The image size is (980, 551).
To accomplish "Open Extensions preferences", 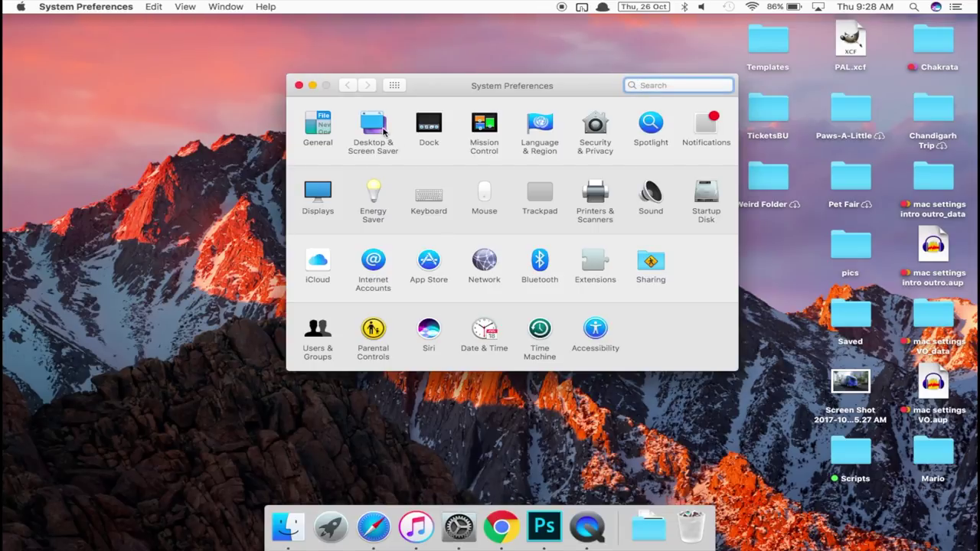I will point(595,266).
